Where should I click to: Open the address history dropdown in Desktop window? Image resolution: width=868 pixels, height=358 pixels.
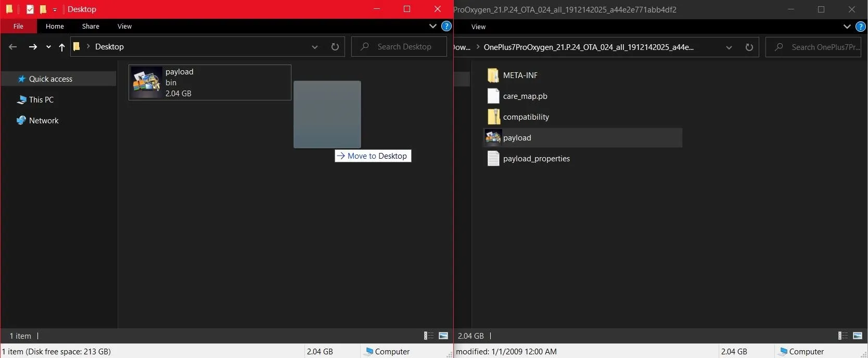[x=315, y=47]
